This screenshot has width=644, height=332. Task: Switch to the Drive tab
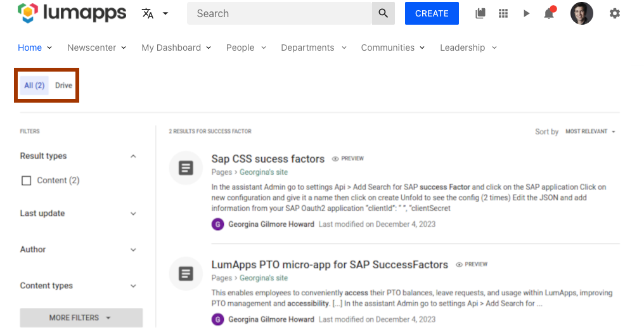tap(63, 86)
